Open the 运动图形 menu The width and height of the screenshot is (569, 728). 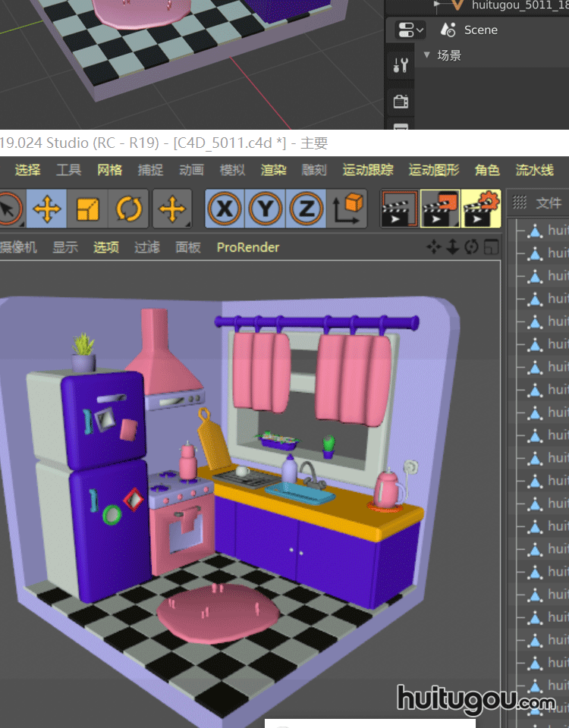pyautogui.click(x=433, y=170)
